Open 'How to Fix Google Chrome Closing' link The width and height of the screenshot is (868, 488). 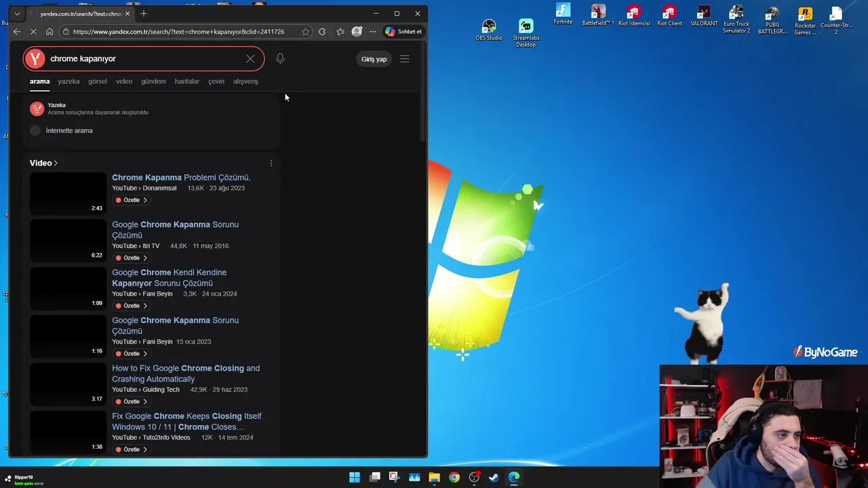(186, 373)
